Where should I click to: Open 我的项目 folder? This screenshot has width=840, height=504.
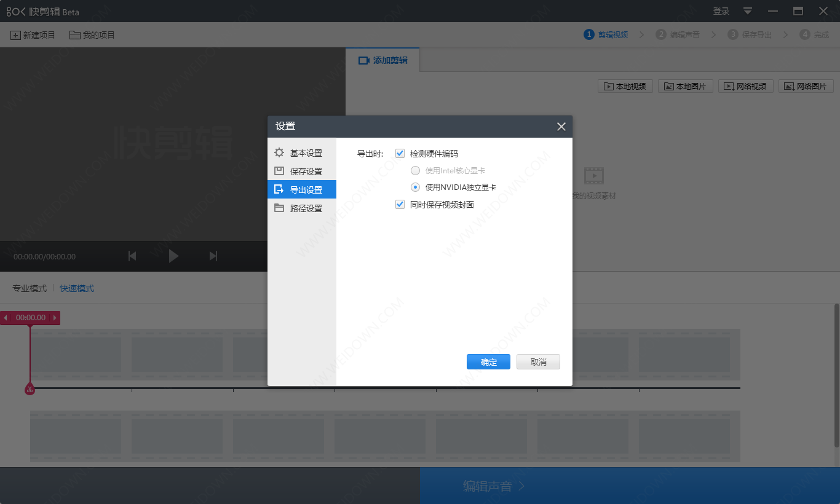point(92,35)
